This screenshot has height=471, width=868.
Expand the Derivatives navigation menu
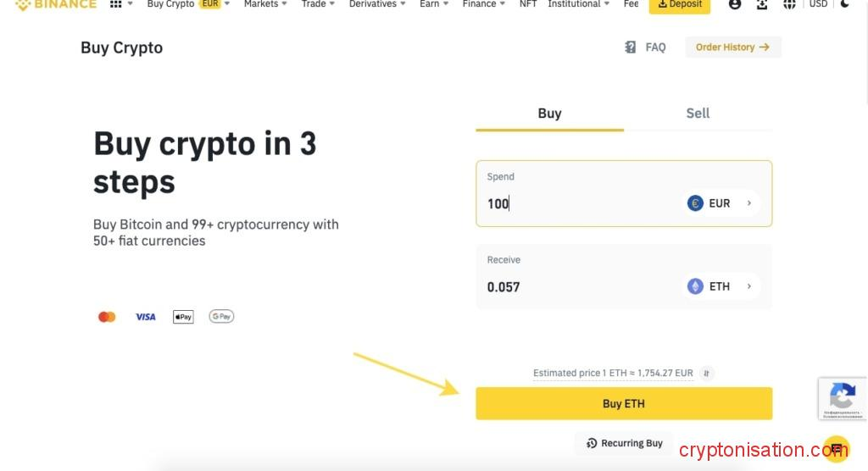point(377,4)
